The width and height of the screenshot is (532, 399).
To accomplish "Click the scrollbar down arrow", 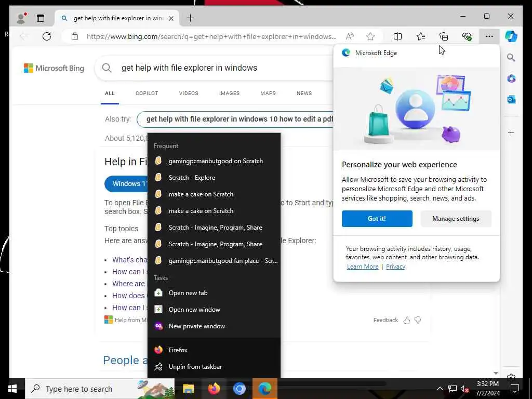I will point(496,373).
